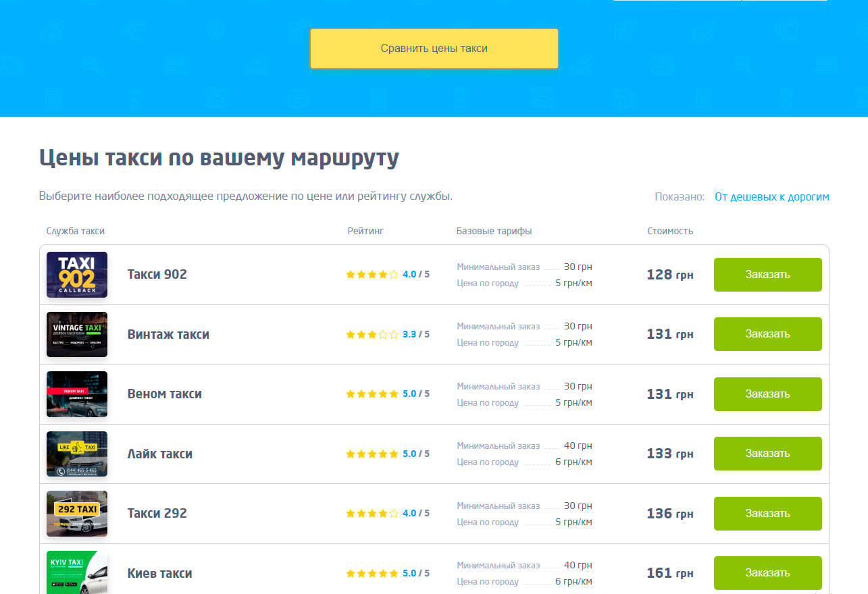Image resolution: width=868 pixels, height=594 pixels.
Task: Open the Винтаж такси service name
Action: (x=168, y=334)
